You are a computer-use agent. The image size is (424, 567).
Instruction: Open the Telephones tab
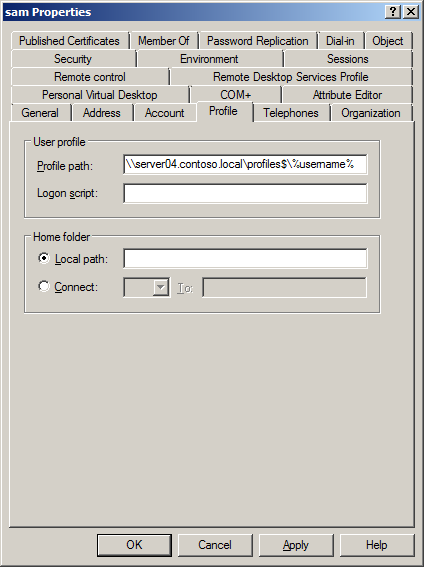pyautogui.click(x=291, y=113)
